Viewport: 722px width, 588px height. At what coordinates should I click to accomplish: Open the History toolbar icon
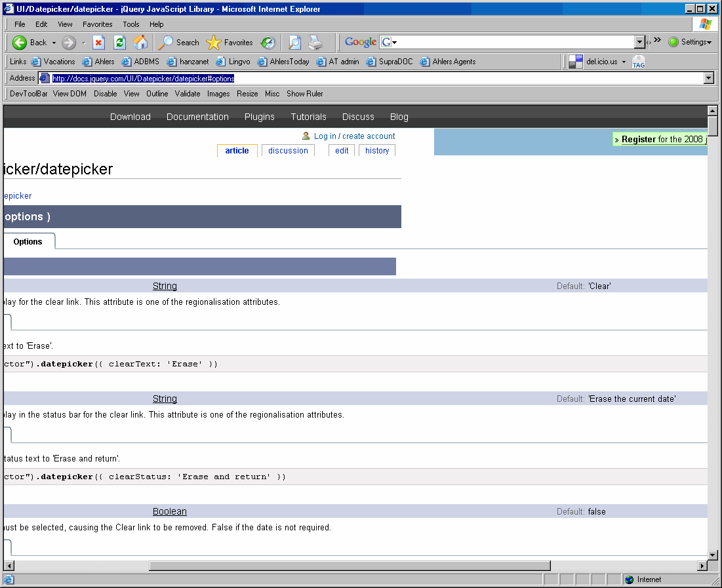(x=268, y=43)
